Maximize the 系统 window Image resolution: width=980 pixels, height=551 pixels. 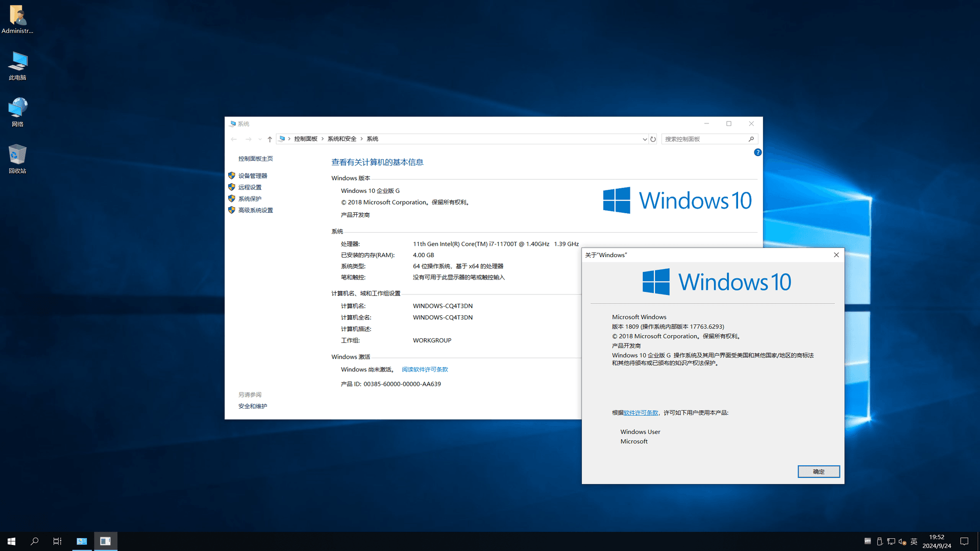[729, 123]
